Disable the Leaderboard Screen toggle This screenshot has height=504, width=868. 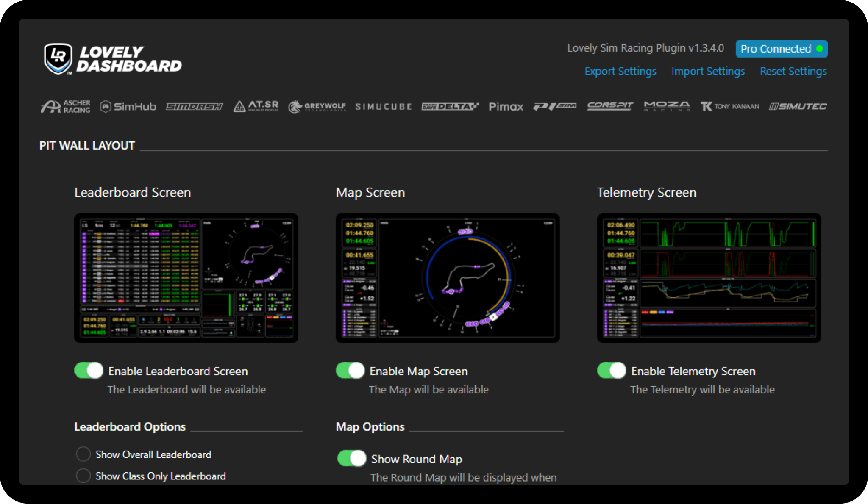point(89,371)
